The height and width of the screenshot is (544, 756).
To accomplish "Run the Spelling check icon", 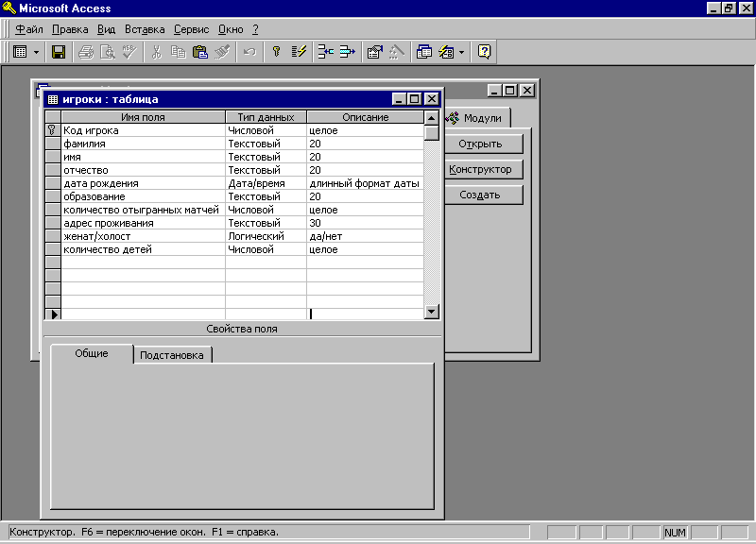I will (129, 52).
